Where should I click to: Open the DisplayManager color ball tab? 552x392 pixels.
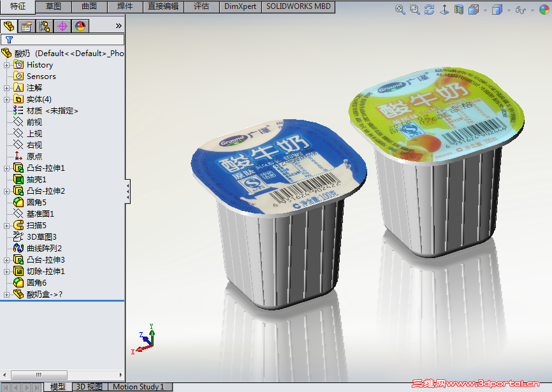pyautogui.click(x=80, y=26)
